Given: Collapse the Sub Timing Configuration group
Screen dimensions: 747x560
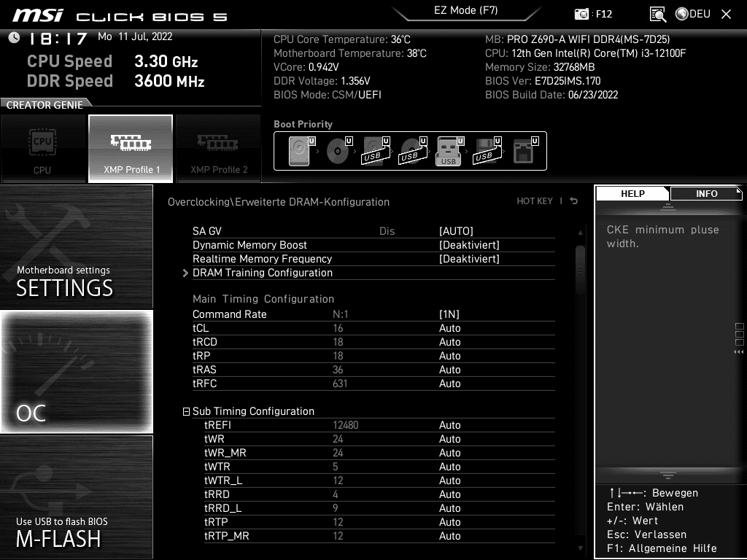Looking at the screenshot, I should pyautogui.click(x=186, y=411).
